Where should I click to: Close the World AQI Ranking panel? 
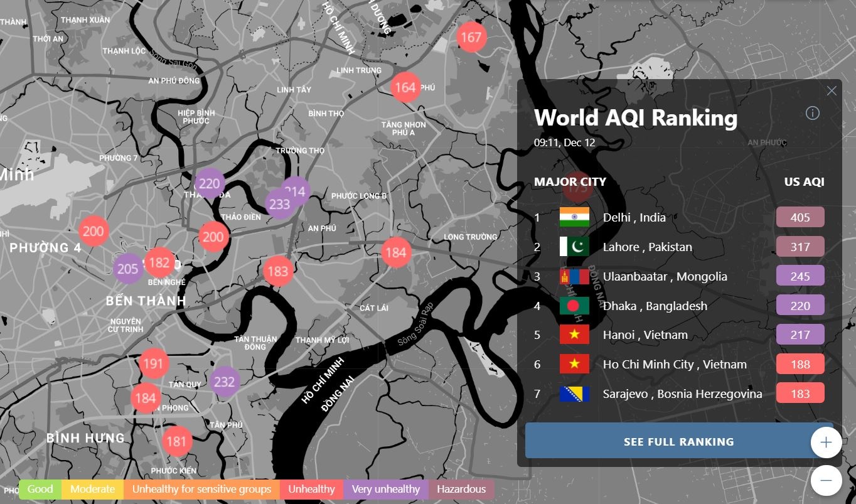click(x=832, y=91)
